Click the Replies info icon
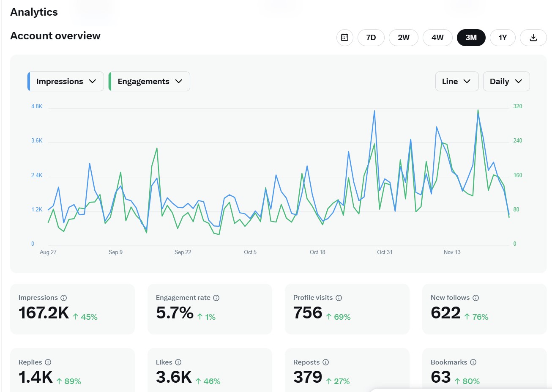The image size is (552, 392). pos(48,362)
